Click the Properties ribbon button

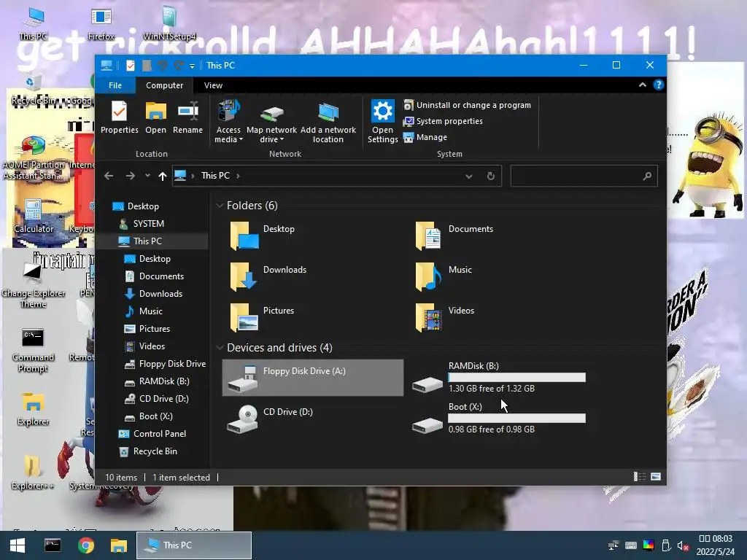[119, 117]
